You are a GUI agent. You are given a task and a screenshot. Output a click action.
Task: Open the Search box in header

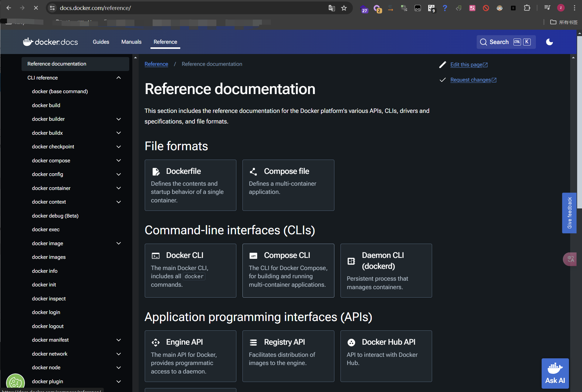pyautogui.click(x=506, y=42)
